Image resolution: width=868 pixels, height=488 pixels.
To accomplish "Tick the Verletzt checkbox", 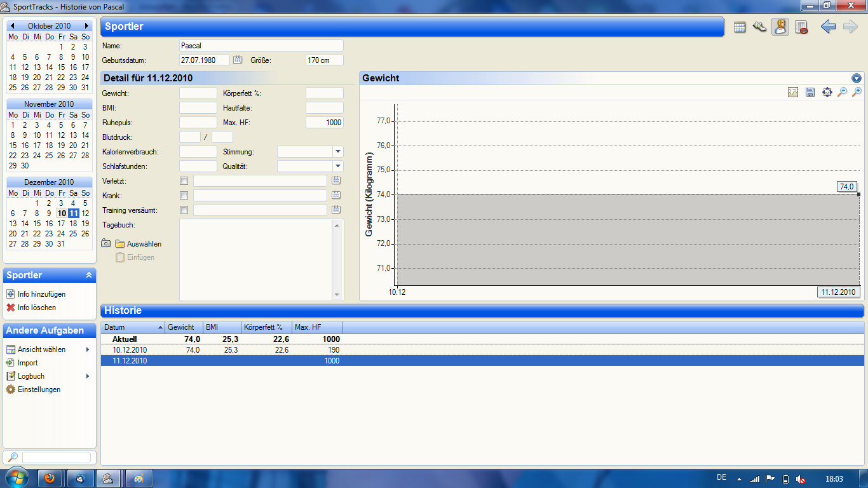I will (x=184, y=181).
